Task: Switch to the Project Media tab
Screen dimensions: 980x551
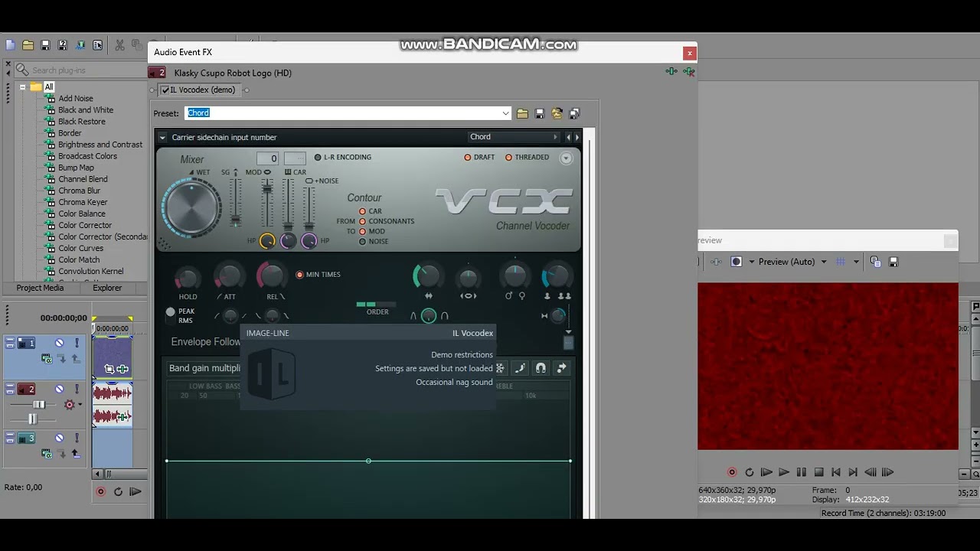Action: tap(41, 288)
